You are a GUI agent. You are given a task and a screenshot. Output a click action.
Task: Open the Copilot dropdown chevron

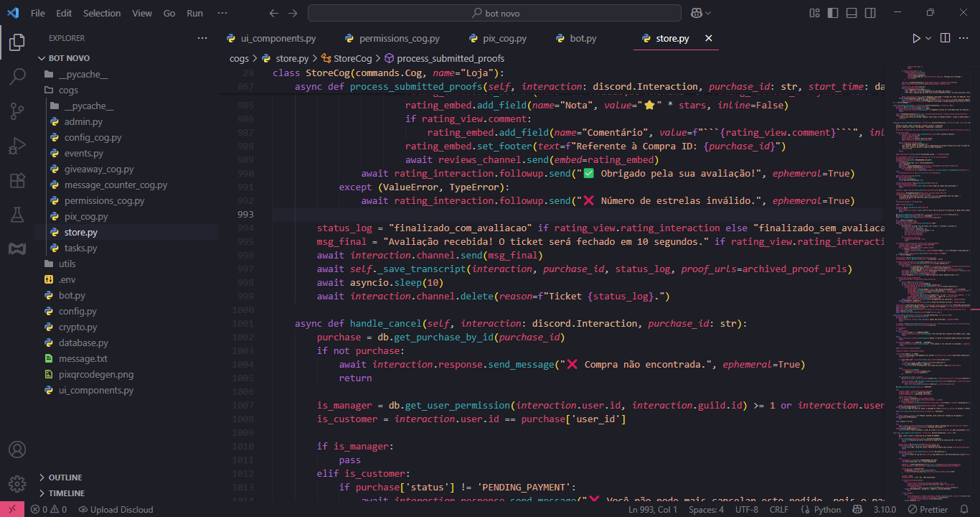[x=708, y=13]
